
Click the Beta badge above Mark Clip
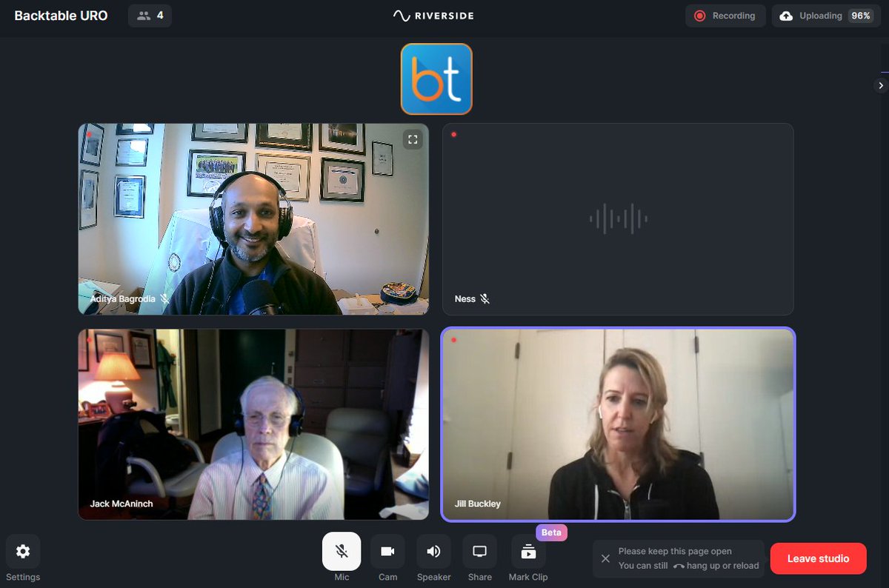click(550, 532)
